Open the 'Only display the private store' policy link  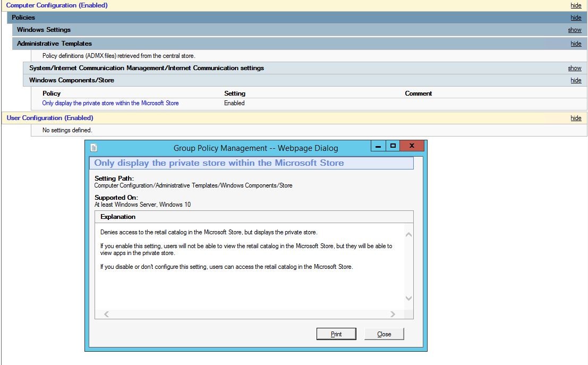tap(110, 103)
